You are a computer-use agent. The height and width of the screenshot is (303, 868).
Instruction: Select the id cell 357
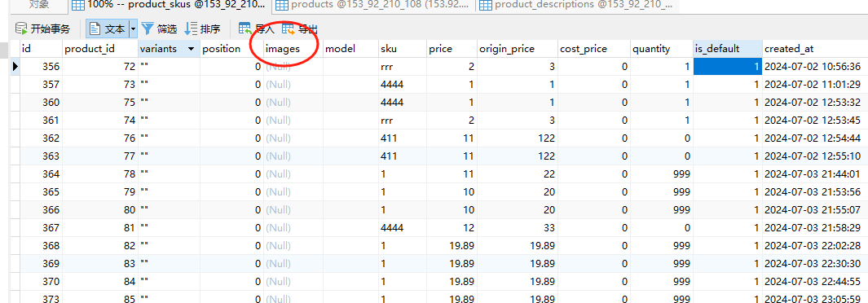(41, 85)
